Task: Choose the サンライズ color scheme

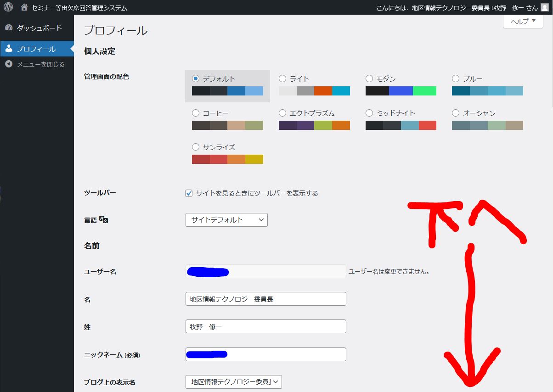Action: 196,147
